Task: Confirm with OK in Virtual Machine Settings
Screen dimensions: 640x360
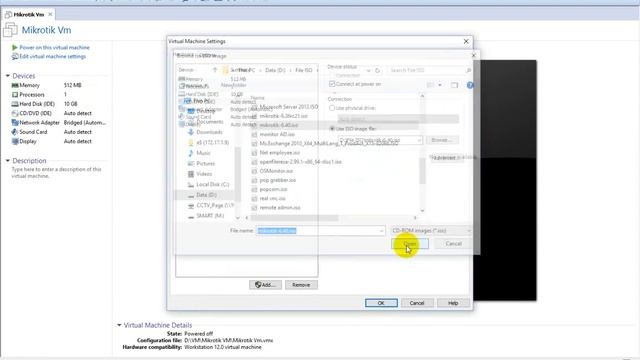Action: (x=381, y=303)
